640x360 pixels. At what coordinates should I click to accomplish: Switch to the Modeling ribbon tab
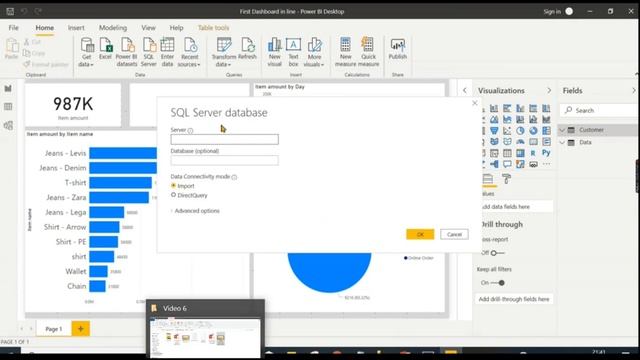point(113,28)
